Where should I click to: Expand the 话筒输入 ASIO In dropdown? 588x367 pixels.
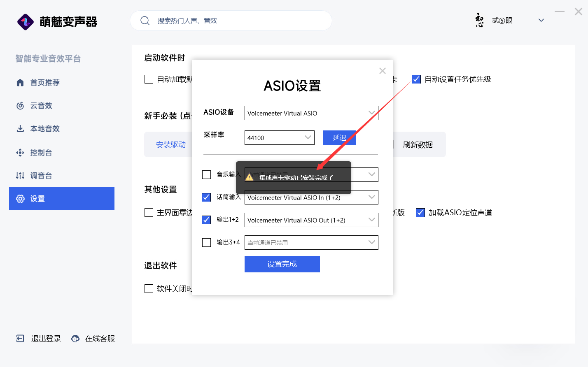(311, 197)
